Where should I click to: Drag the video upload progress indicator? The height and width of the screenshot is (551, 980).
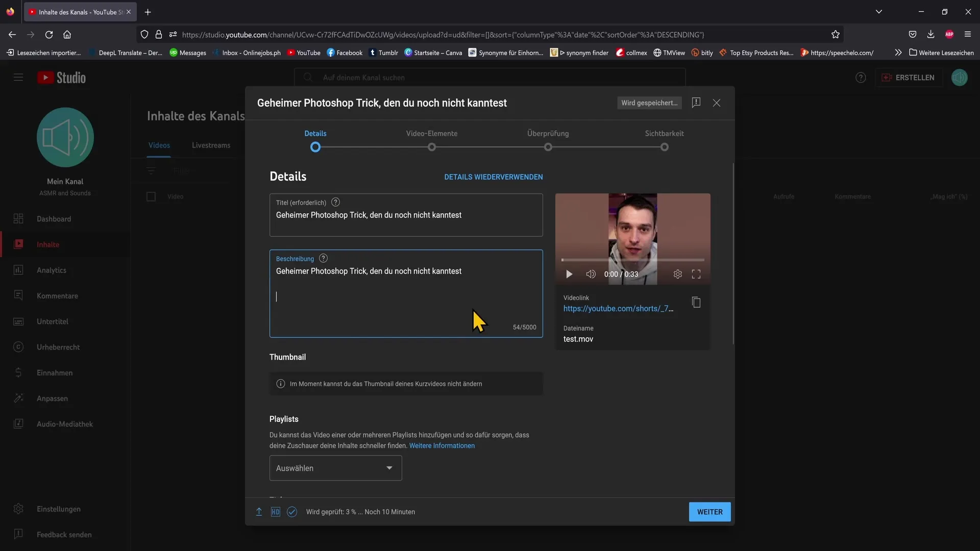point(258,511)
